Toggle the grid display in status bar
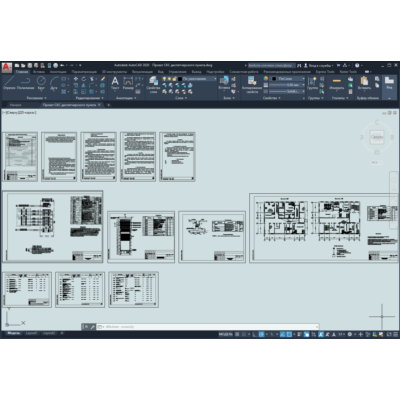The height and width of the screenshot is (400, 400). tap(237, 334)
